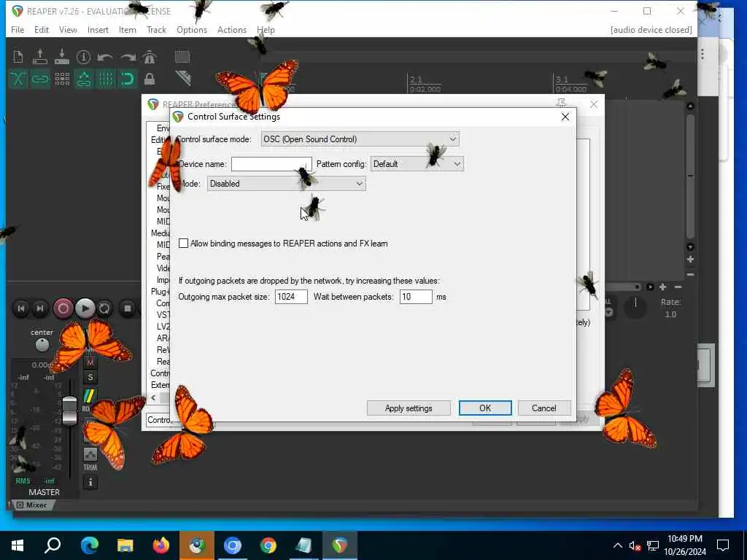Click the Open project upload-arrow icon
747x560 pixels.
coord(40,57)
